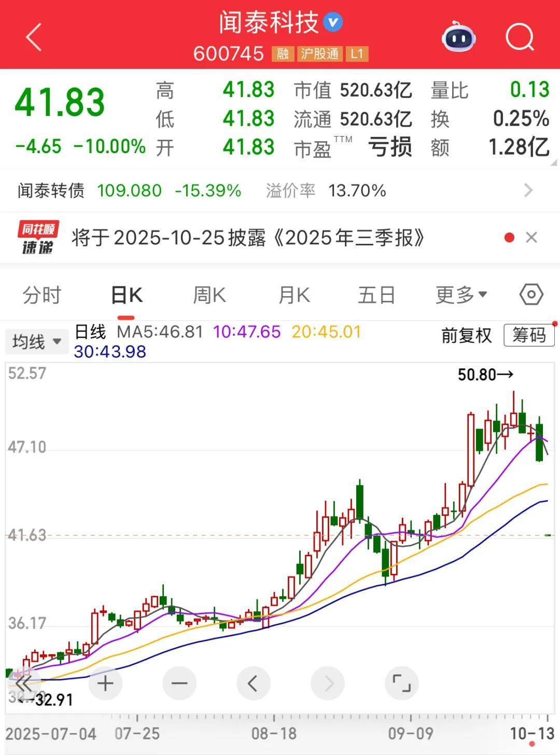
Task: Toggle the 融 margin trading tag
Action: tap(283, 54)
